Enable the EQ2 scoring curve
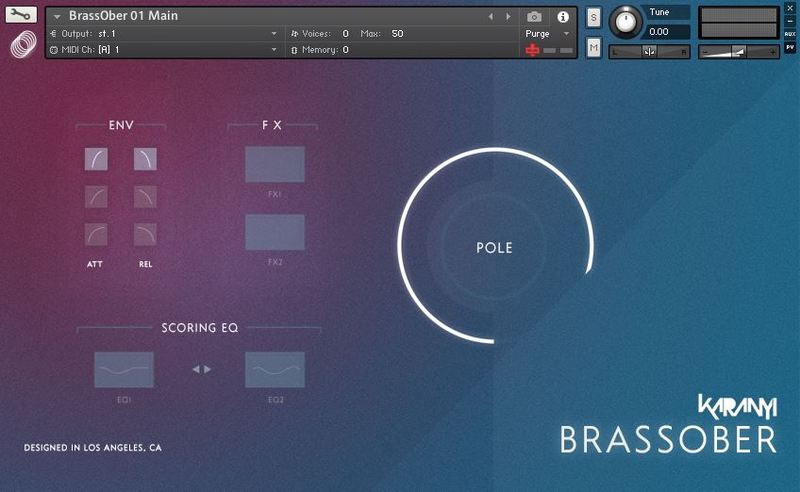The image size is (800, 492). pyautogui.click(x=275, y=370)
